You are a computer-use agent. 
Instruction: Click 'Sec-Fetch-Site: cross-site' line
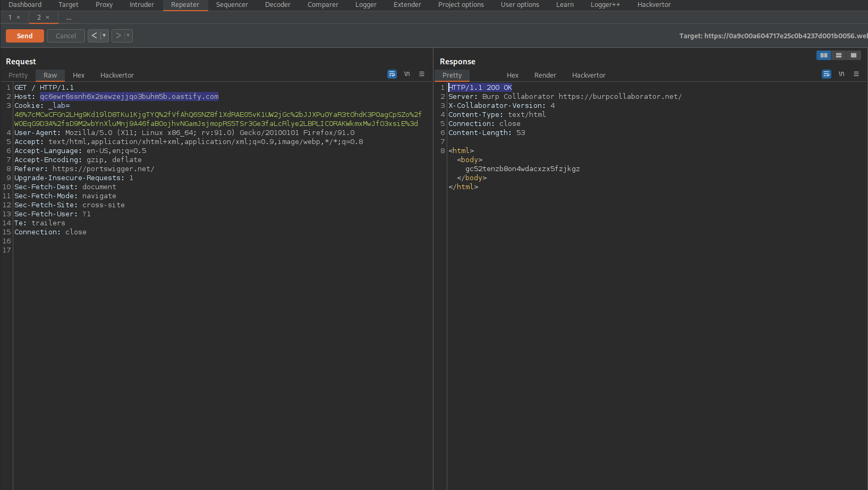tap(70, 205)
